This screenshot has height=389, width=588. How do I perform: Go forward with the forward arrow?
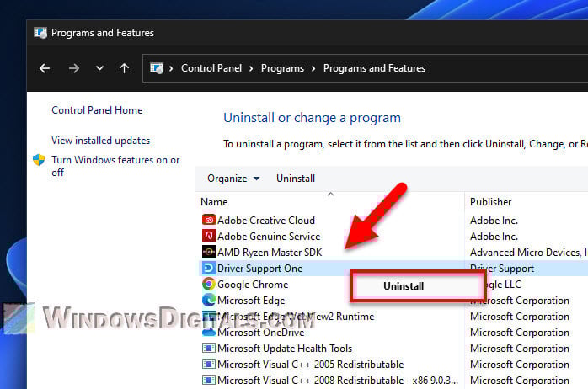point(74,68)
